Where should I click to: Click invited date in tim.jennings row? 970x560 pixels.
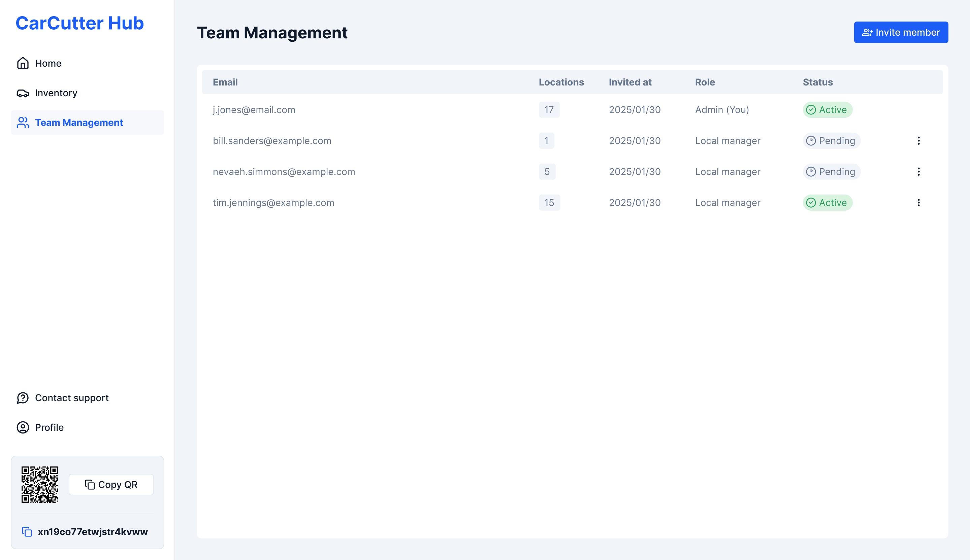635,203
